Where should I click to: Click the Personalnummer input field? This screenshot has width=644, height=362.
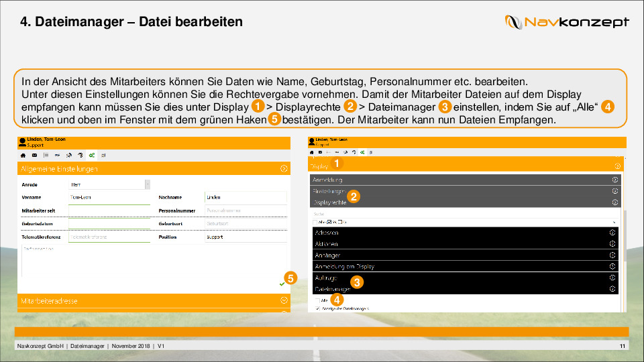(245, 210)
